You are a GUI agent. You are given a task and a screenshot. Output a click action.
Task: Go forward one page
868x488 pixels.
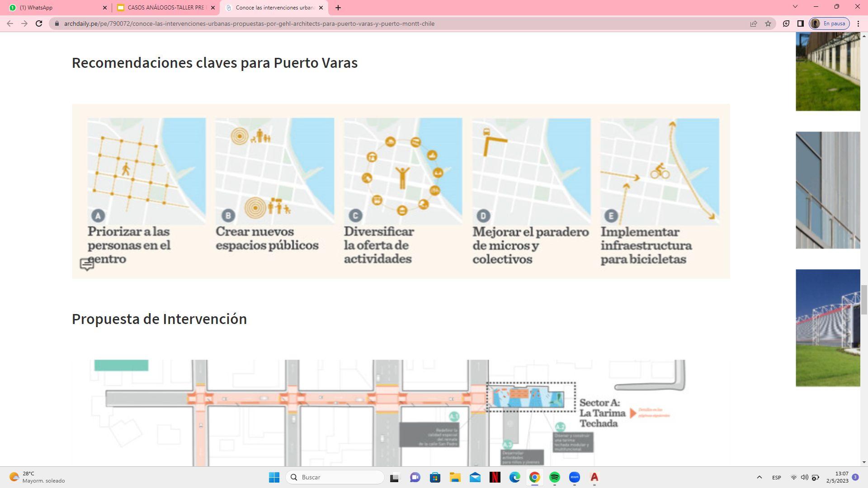(x=24, y=23)
